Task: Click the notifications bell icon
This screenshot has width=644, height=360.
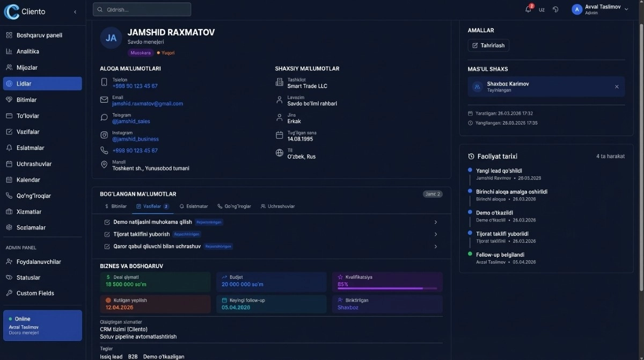Action: coord(529,9)
